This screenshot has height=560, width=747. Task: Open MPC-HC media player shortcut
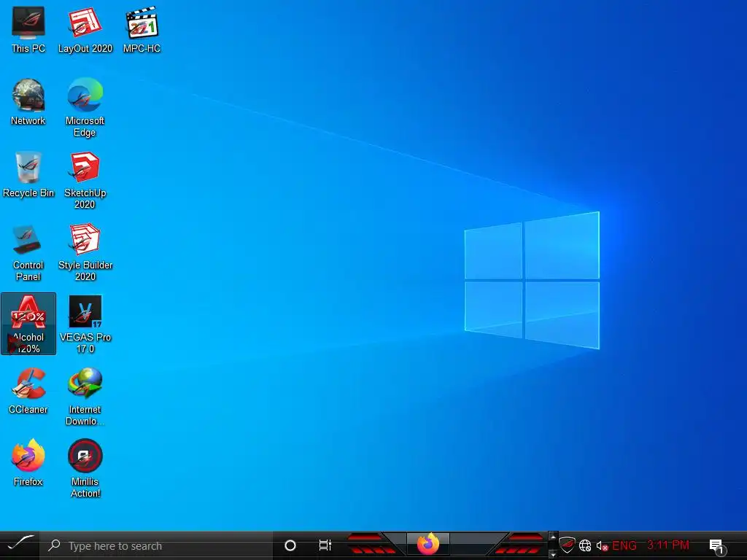point(142,31)
